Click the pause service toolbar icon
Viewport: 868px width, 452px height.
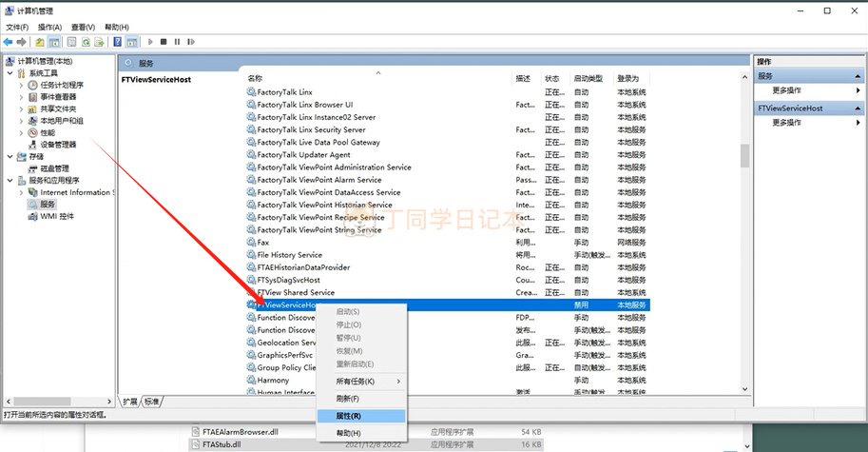177,42
